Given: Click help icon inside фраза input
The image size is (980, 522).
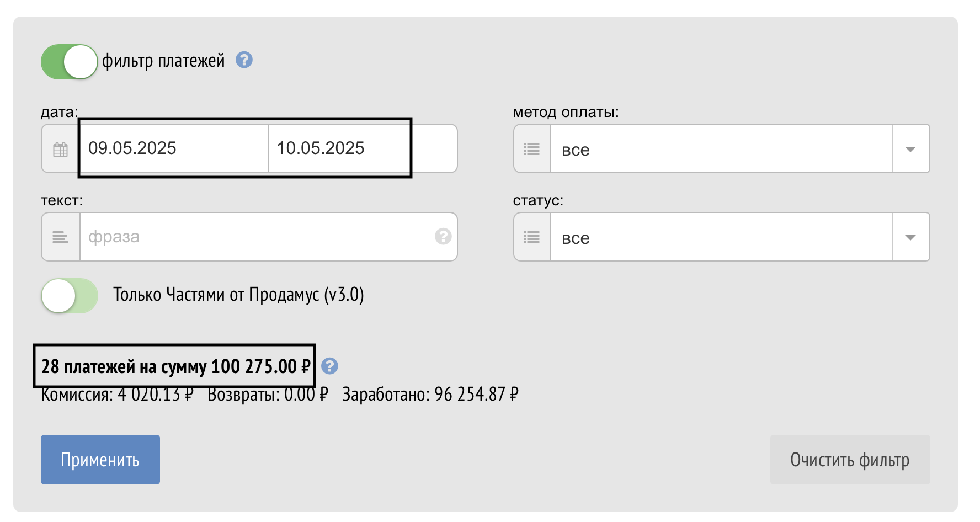Looking at the screenshot, I should coord(443,236).
